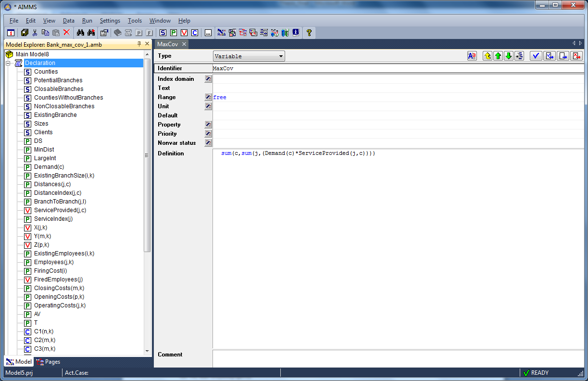
Task: Click the Comment field
Action: (x=399, y=359)
